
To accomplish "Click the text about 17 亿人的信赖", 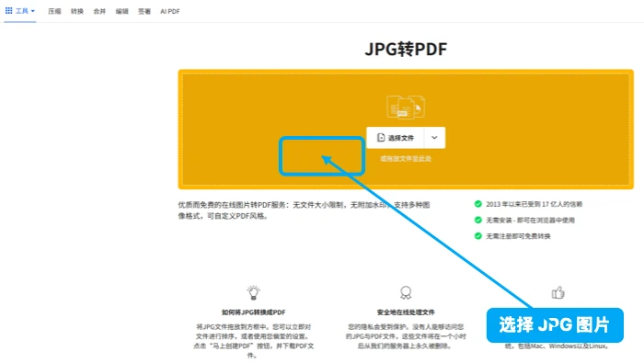I will [x=535, y=204].
